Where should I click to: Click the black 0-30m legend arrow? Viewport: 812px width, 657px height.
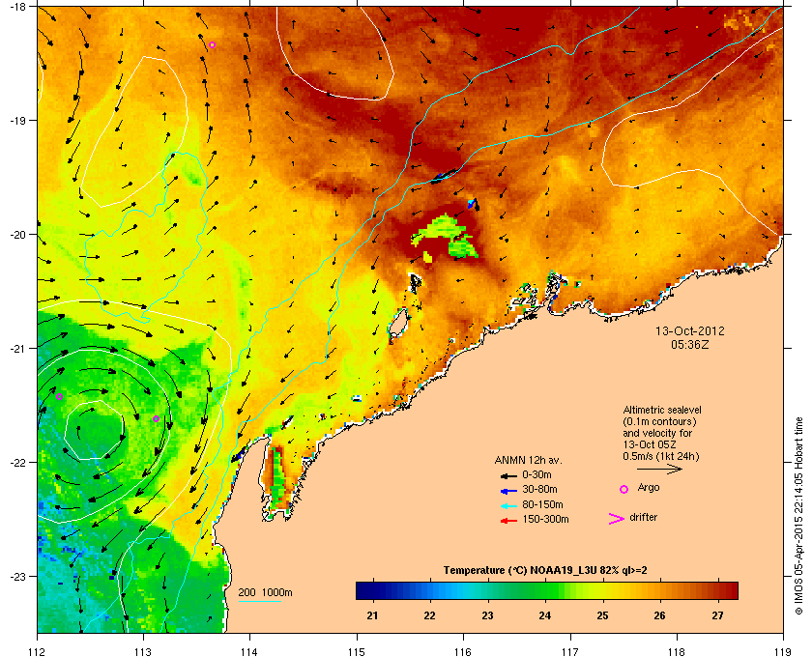tap(509, 475)
